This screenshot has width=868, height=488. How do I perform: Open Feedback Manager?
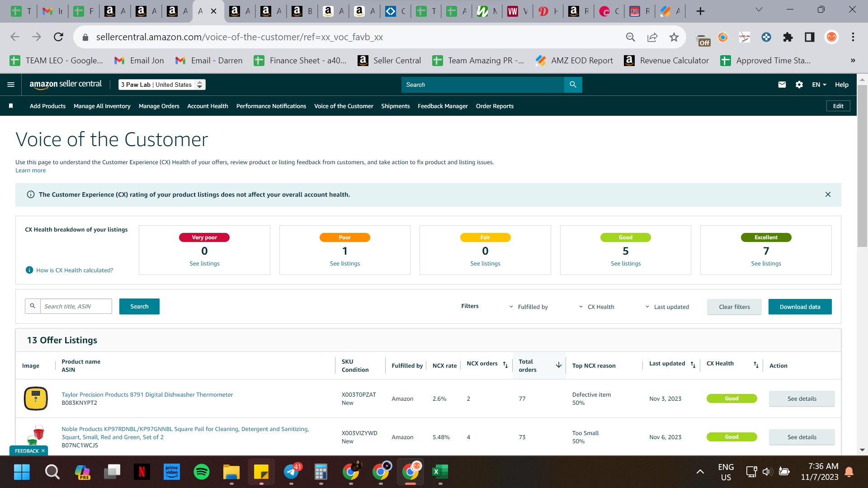(443, 106)
